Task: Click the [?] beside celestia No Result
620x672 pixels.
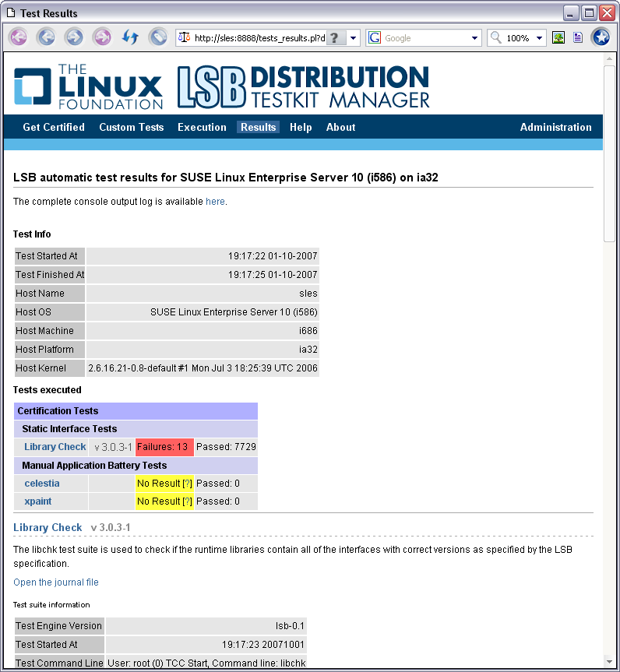Action: point(187,484)
